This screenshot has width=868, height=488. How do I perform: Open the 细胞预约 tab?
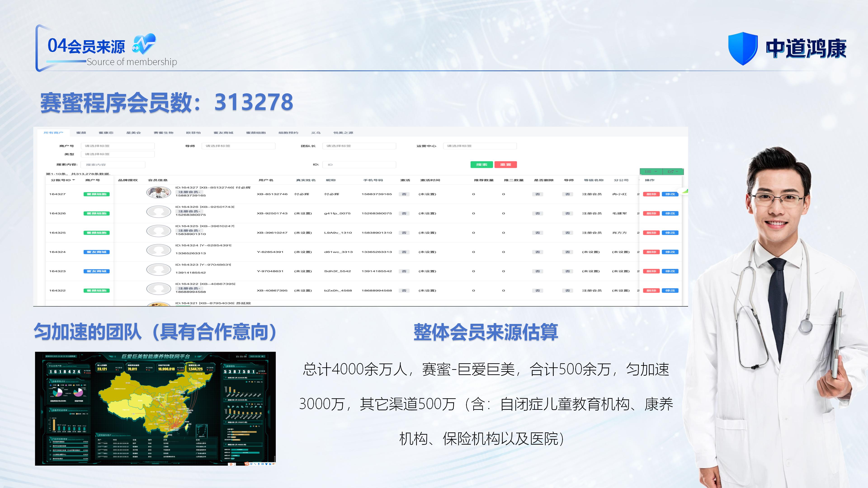pyautogui.click(x=288, y=133)
